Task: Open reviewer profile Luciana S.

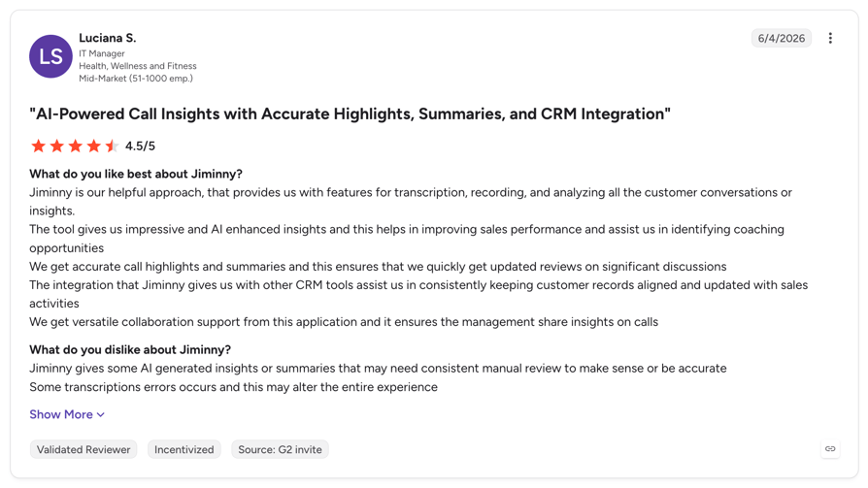Action: pyautogui.click(x=108, y=38)
